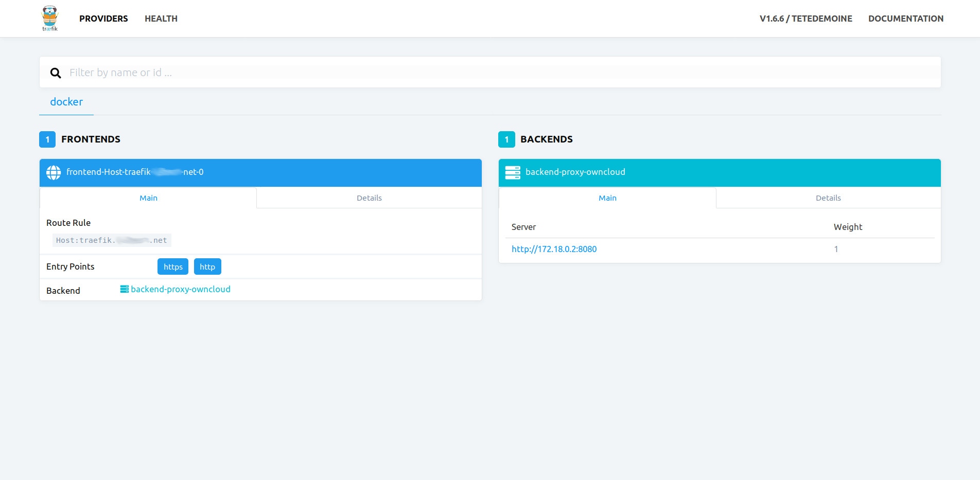Click the globe icon on frontend card

tap(54, 172)
